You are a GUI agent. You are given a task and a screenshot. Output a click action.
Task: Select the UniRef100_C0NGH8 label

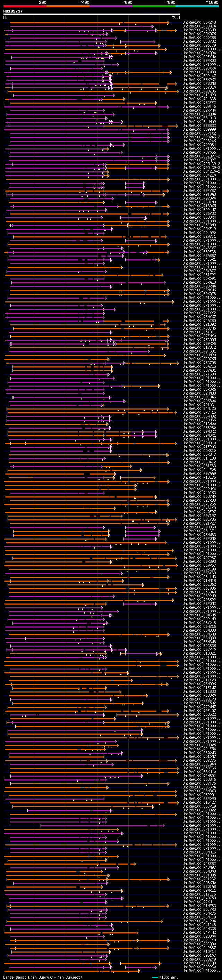[199, 634]
